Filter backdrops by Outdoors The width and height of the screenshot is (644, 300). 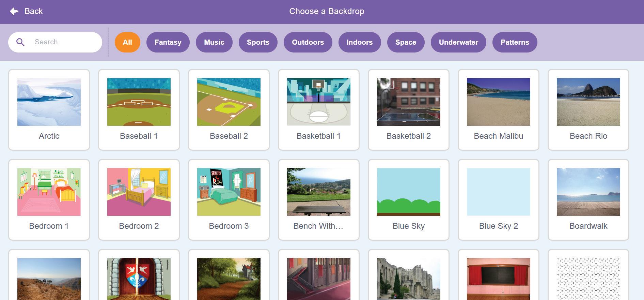pos(308,42)
